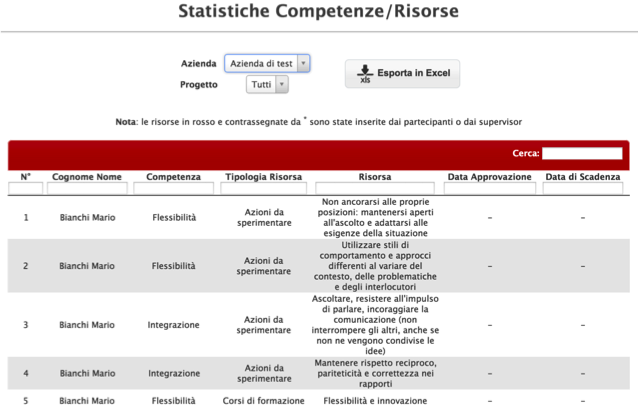Click the 'Ascoltare, resistere all'impulso' resource
This screenshot has width=638, height=411.
[375, 325]
